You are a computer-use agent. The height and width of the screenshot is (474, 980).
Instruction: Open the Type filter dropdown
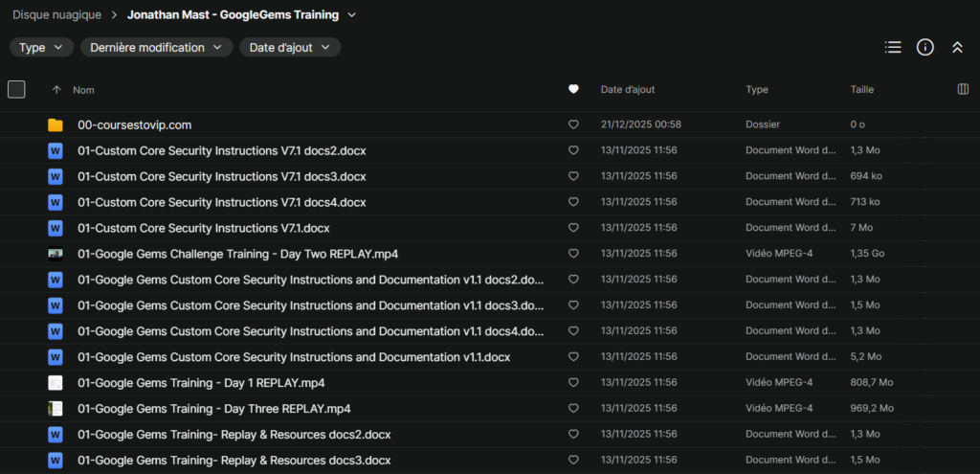click(x=41, y=47)
